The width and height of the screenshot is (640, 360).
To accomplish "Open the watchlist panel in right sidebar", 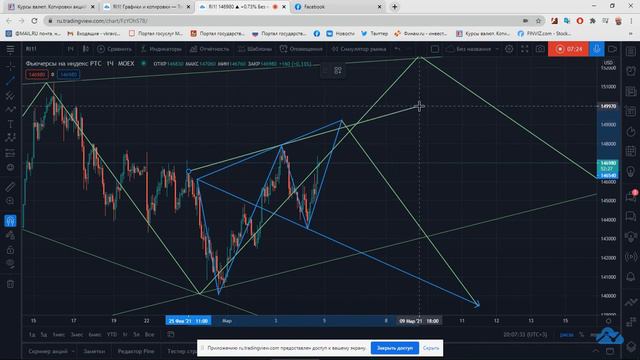I will (631, 51).
